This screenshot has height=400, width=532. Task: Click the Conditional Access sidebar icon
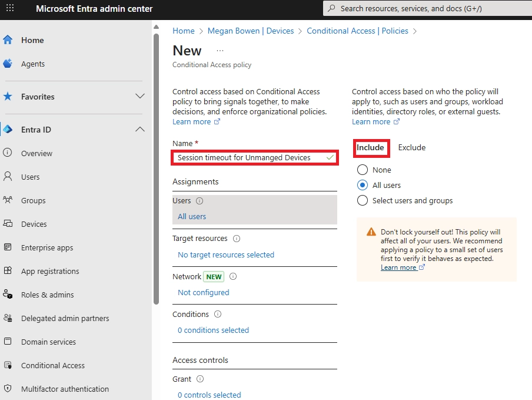coord(8,365)
